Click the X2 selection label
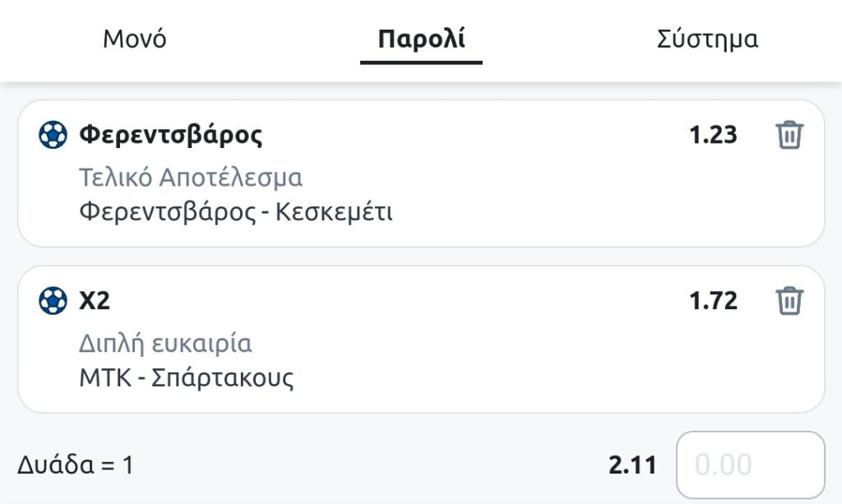Screen dimensions: 842x504 [x=95, y=301]
